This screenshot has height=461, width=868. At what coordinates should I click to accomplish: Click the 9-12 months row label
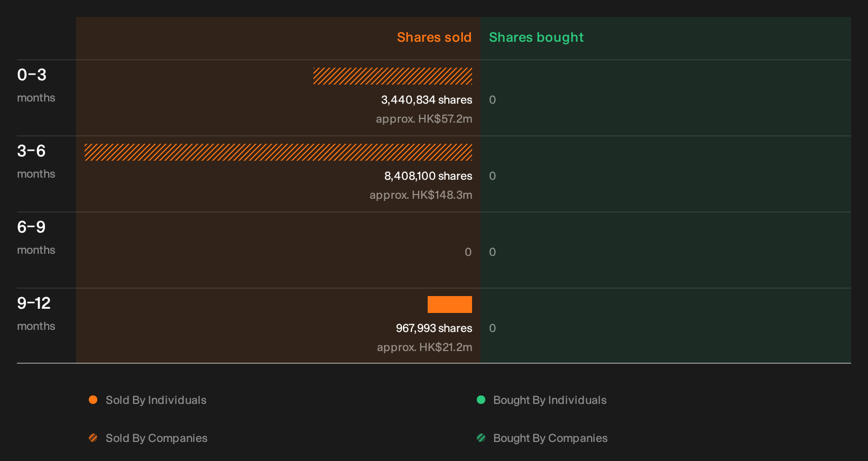pyautogui.click(x=36, y=313)
